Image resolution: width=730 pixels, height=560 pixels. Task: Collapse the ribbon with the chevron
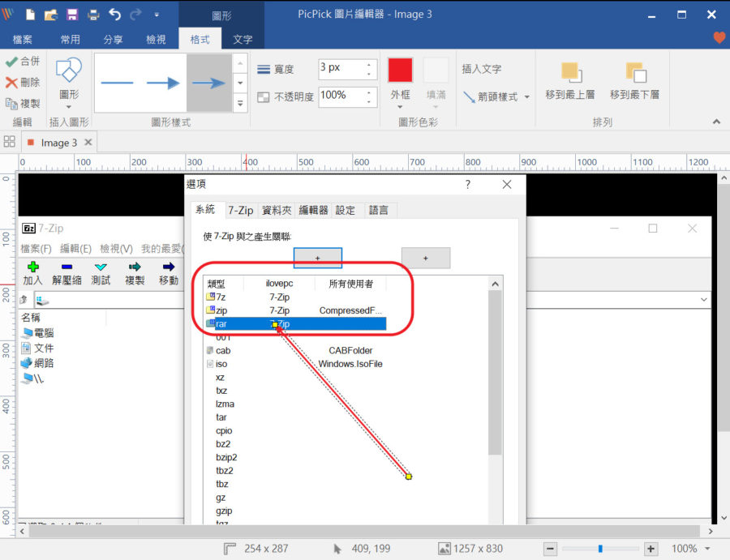click(x=716, y=122)
